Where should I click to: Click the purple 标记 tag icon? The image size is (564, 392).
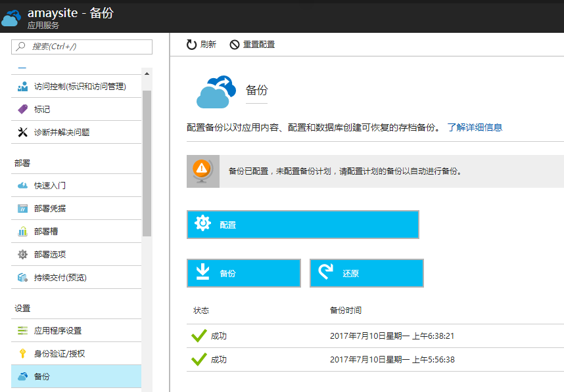click(23, 109)
